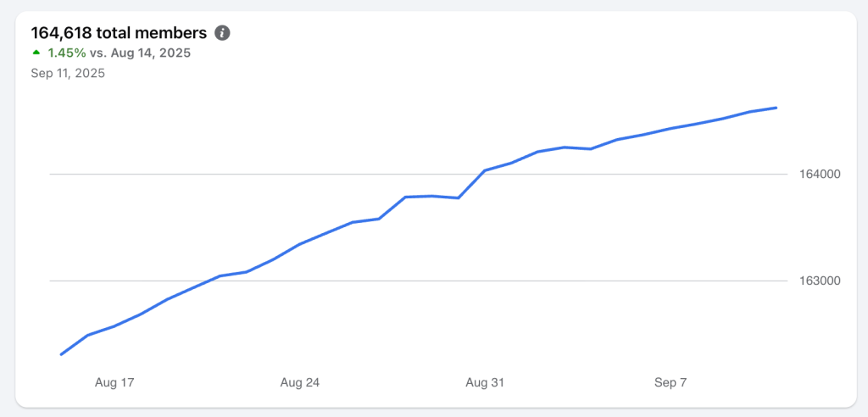The height and width of the screenshot is (417, 868).
Task: Select the Aug 17 x-axis label
Action: tap(114, 383)
